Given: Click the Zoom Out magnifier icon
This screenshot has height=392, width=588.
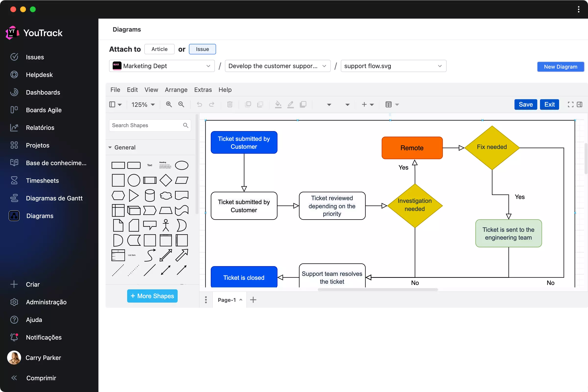Looking at the screenshot, I should tap(181, 105).
